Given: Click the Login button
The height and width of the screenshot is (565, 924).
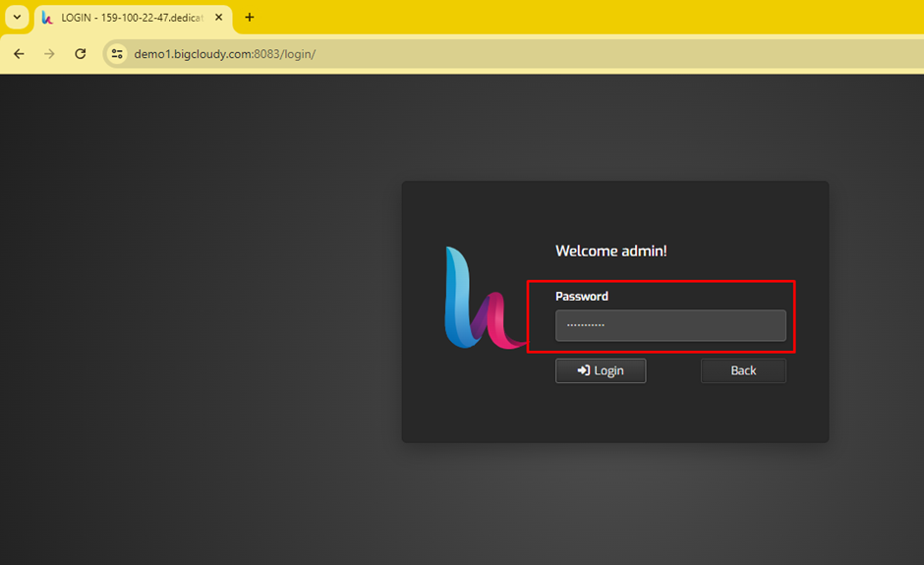Looking at the screenshot, I should 601,370.
